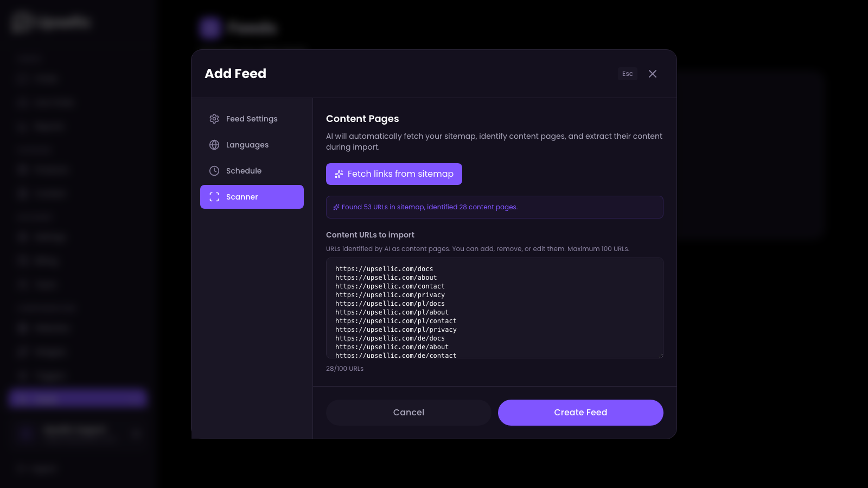This screenshot has height=488, width=868.
Task: Click the scan-frame icon on Scanner
Action: [214, 197]
